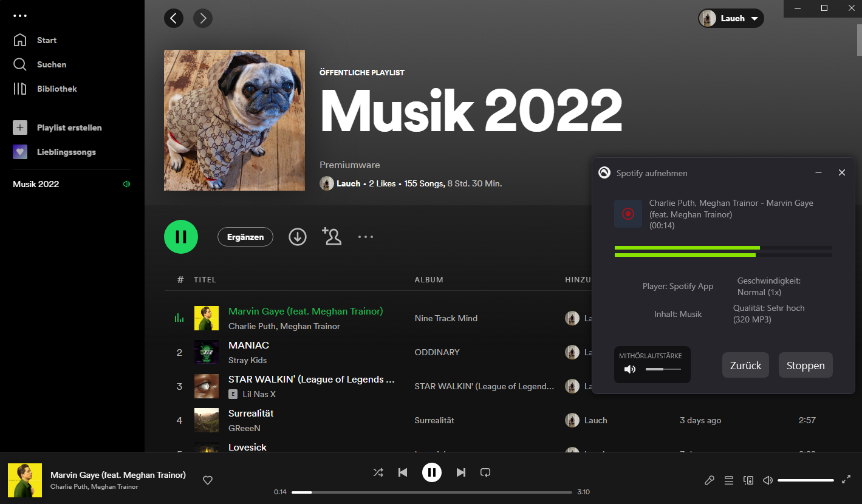Toggle shuffle playback
The width and height of the screenshot is (862, 504).
pyautogui.click(x=378, y=472)
